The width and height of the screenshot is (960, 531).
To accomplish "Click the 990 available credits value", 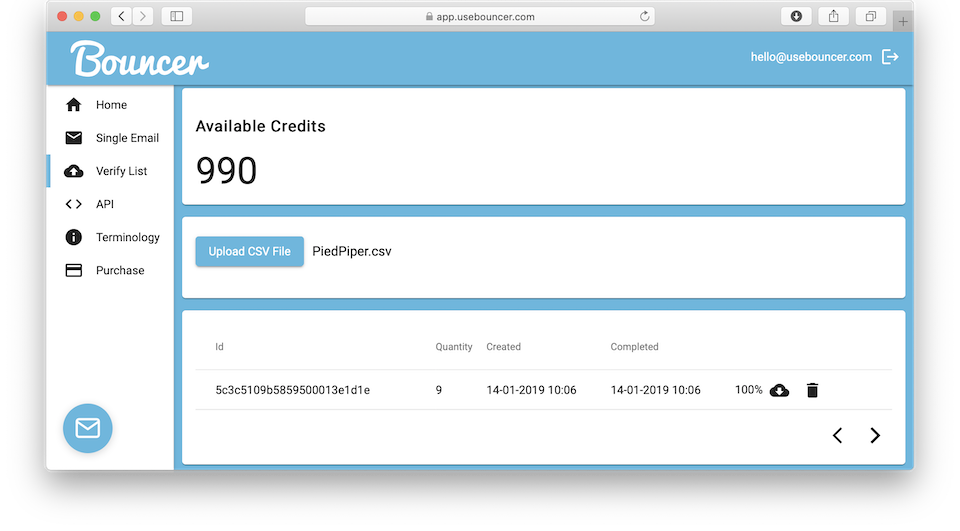I will point(227,170).
